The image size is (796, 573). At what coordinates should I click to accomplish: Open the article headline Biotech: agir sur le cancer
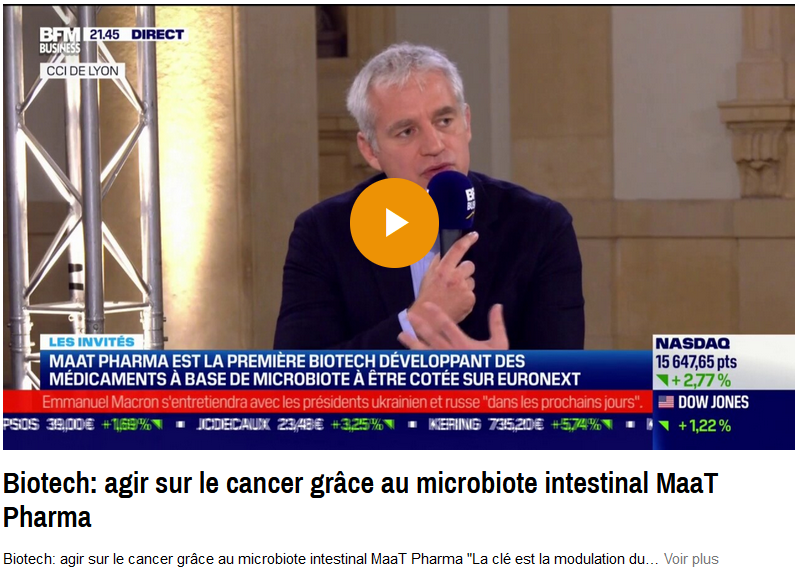tap(360, 500)
